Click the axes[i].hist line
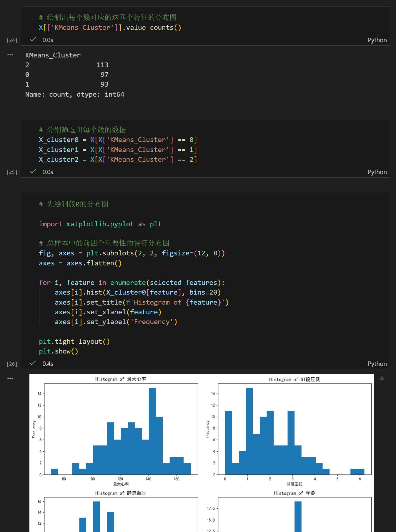 tap(138, 292)
